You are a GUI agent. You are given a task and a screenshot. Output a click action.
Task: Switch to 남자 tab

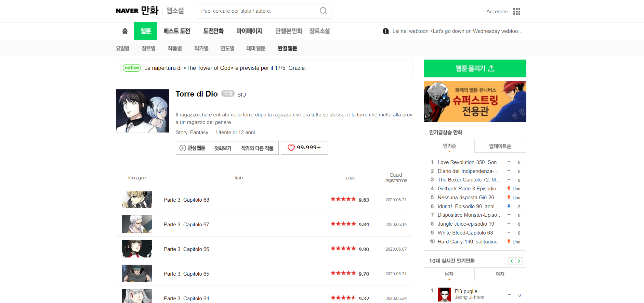coord(449,274)
